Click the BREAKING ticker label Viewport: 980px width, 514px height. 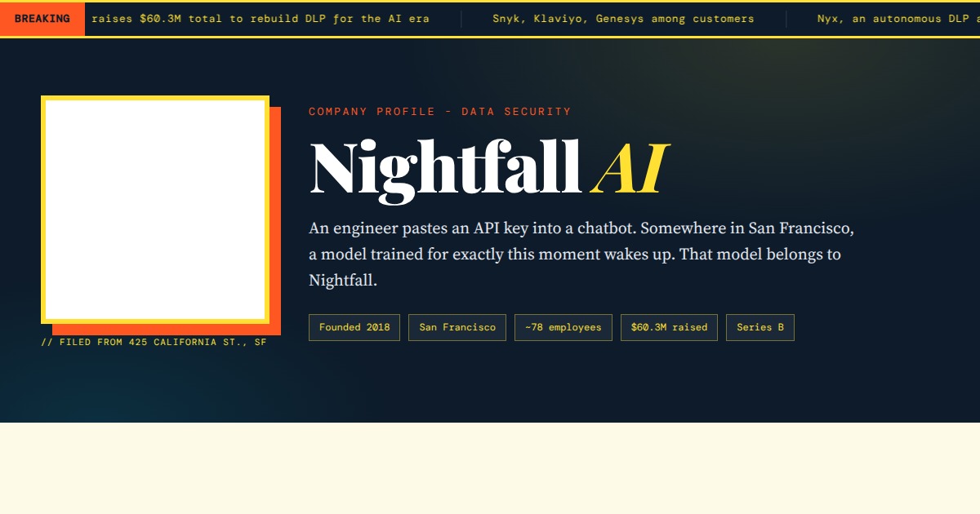point(42,19)
